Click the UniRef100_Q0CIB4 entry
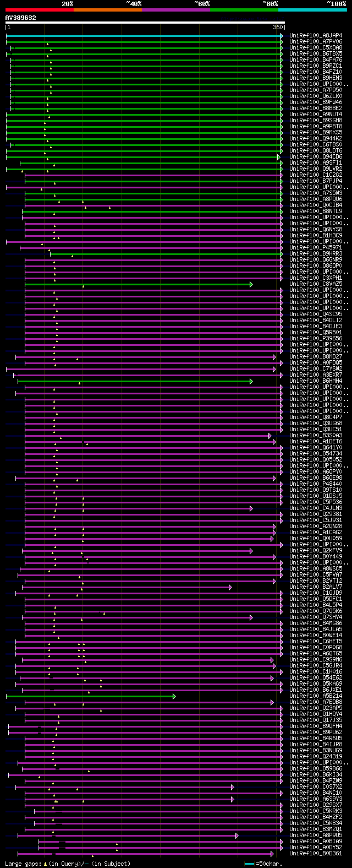This screenshot has height=868, width=352. point(316,205)
